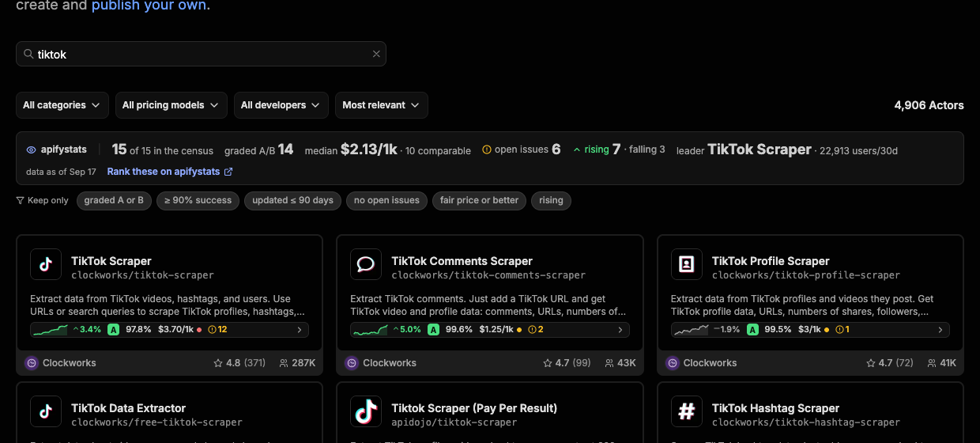The image size is (980, 443).
Task: Focus the tiktok search field
Action: (x=201, y=54)
